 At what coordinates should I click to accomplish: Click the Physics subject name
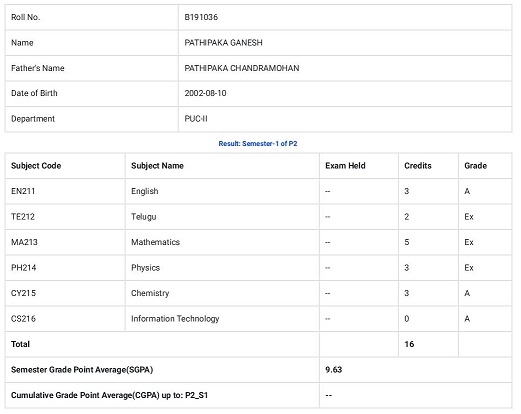[145, 268]
